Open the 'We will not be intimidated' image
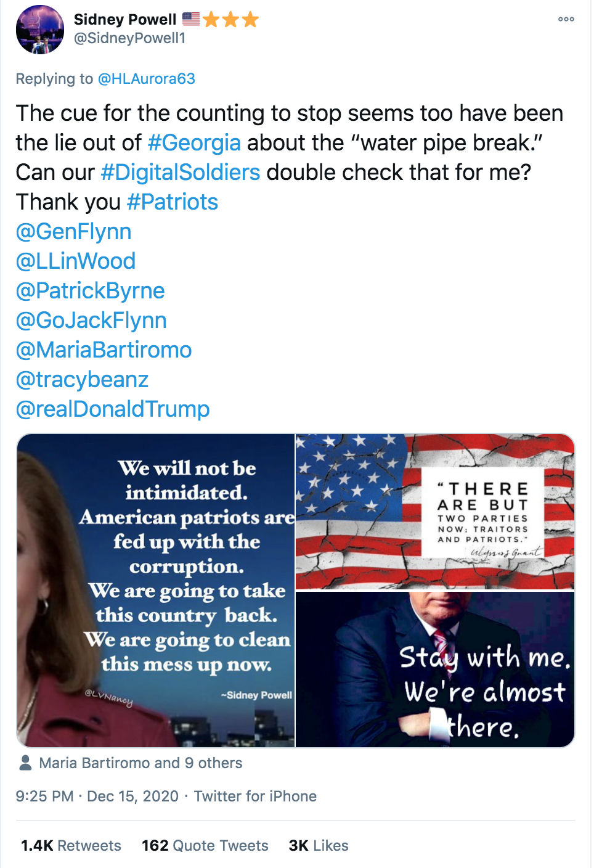 (156, 591)
